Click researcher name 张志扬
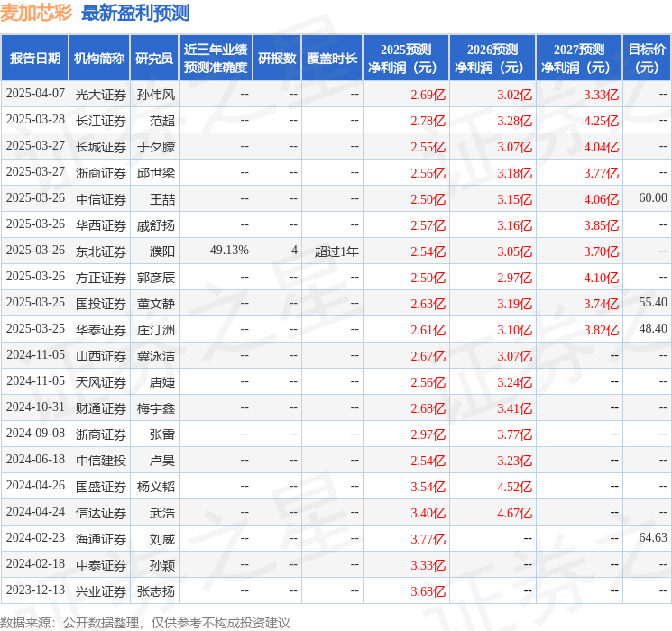The height and width of the screenshot is (631, 672). 156,591
